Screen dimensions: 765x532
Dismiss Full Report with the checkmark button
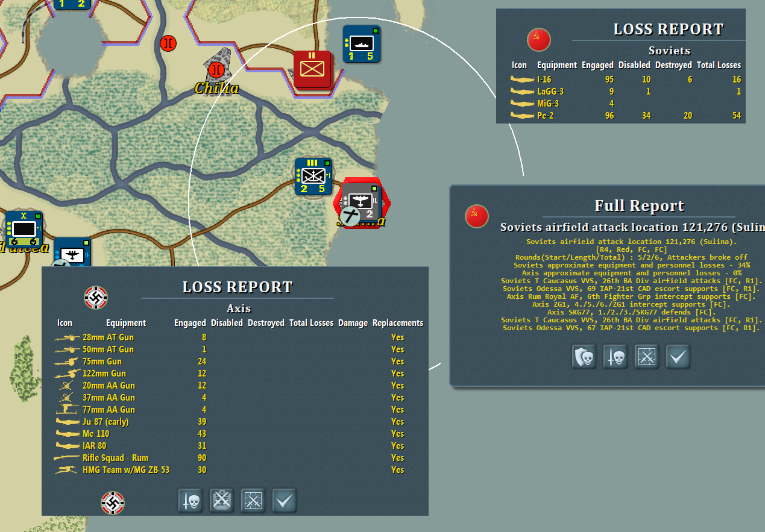[678, 357]
